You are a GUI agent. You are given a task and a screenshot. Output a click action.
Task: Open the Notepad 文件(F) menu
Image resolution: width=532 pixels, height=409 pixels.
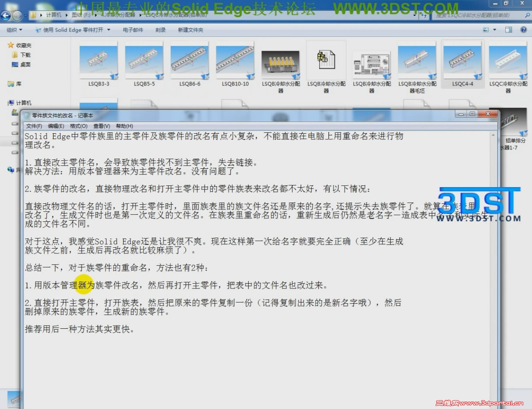point(34,126)
